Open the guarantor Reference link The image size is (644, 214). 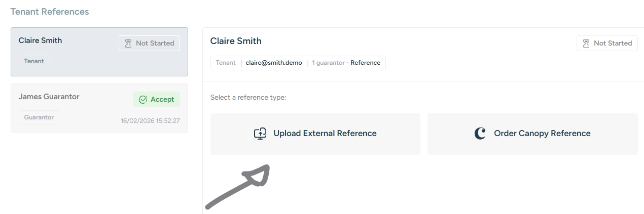[365, 63]
